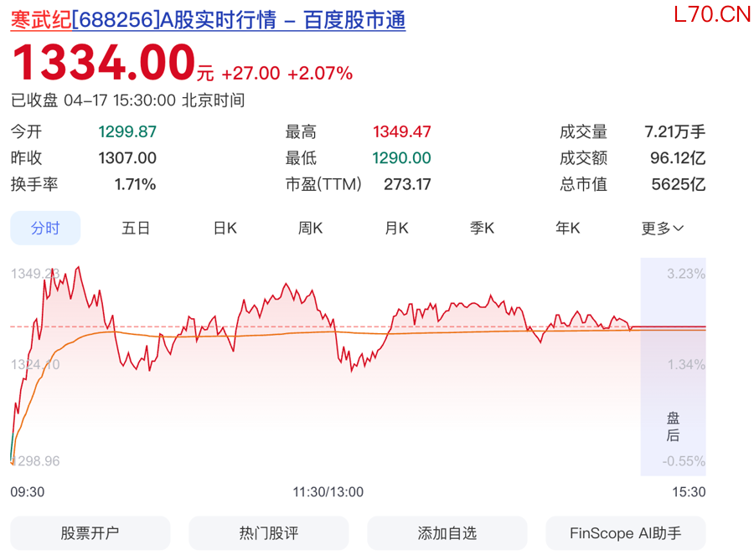Select the 分时 chart tab

pyautogui.click(x=45, y=228)
